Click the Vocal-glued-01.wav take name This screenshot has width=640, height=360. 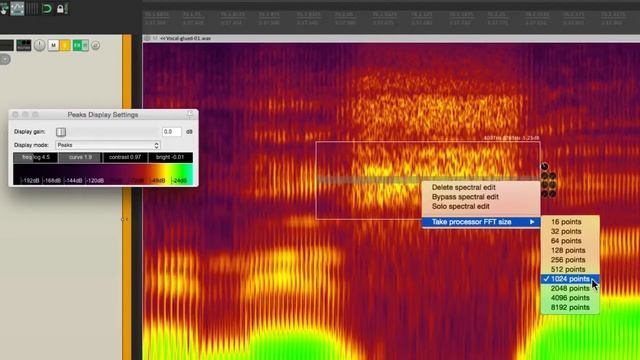click(x=186, y=38)
